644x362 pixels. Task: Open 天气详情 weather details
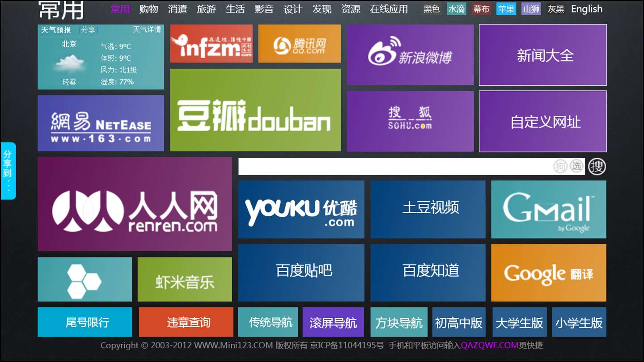147,29
